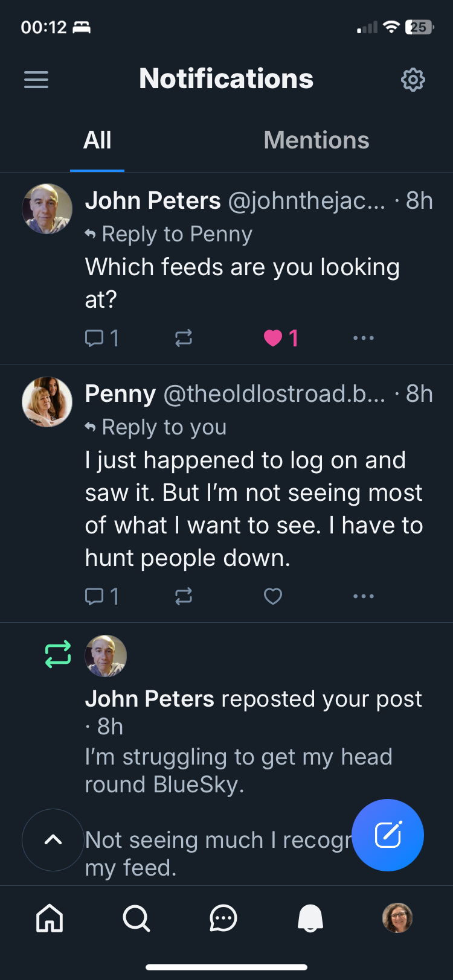Repost Penny's reply
The image size is (453, 980).
coord(184,596)
